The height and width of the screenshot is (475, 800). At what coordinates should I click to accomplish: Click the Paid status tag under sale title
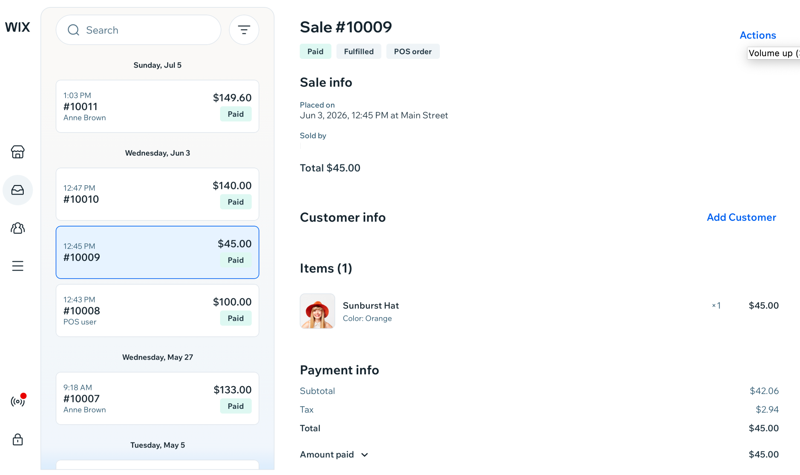(x=315, y=52)
